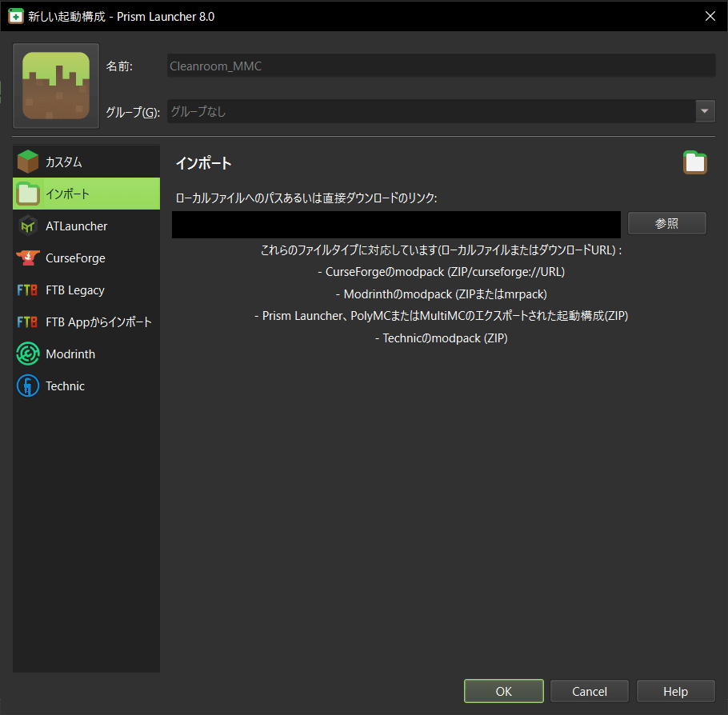Select the インポート page
This screenshot has width=728, height=715.
(86, 194)
